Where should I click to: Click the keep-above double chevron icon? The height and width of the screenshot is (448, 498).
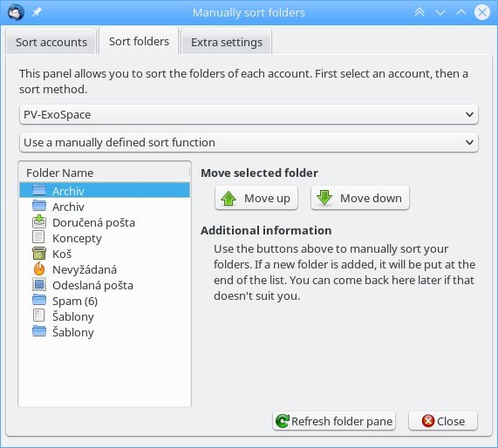tap(420, 13)
